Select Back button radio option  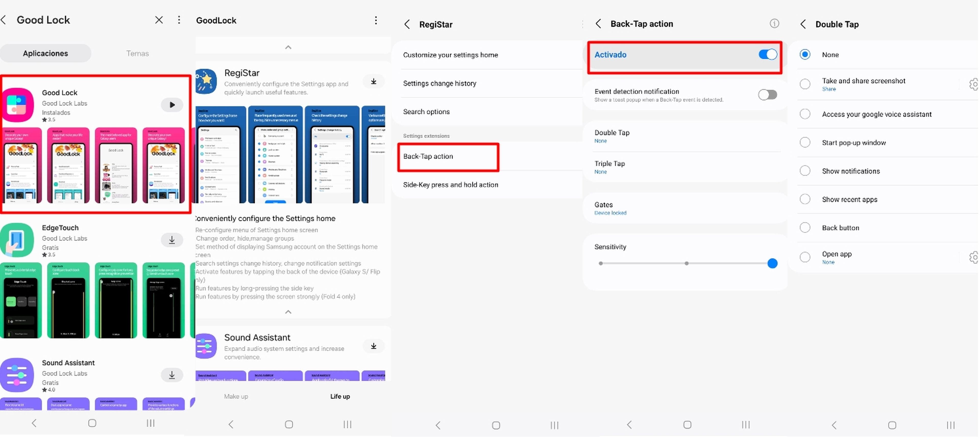click(805, 228)
